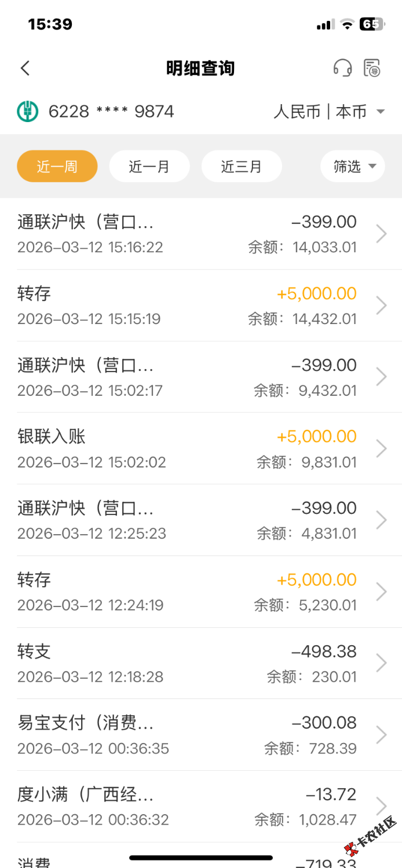Tap the Agricultural Bank logo icon

coord(27,111)
